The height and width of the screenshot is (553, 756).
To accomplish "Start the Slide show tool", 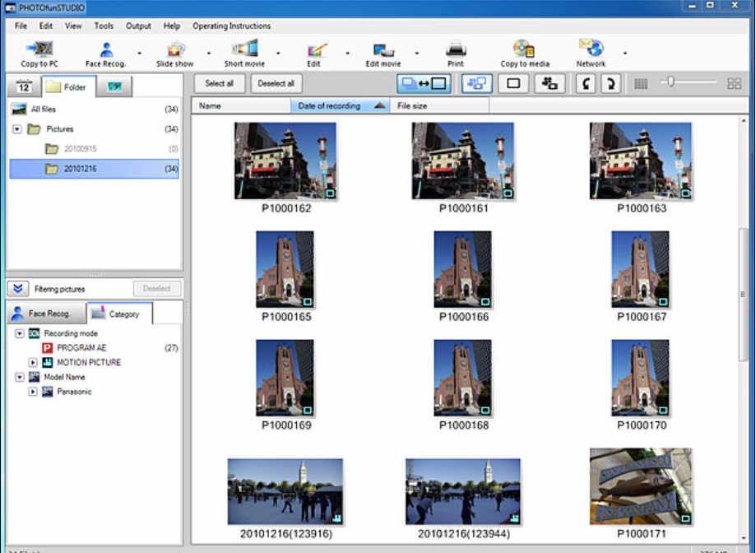I will pos(174,54).
